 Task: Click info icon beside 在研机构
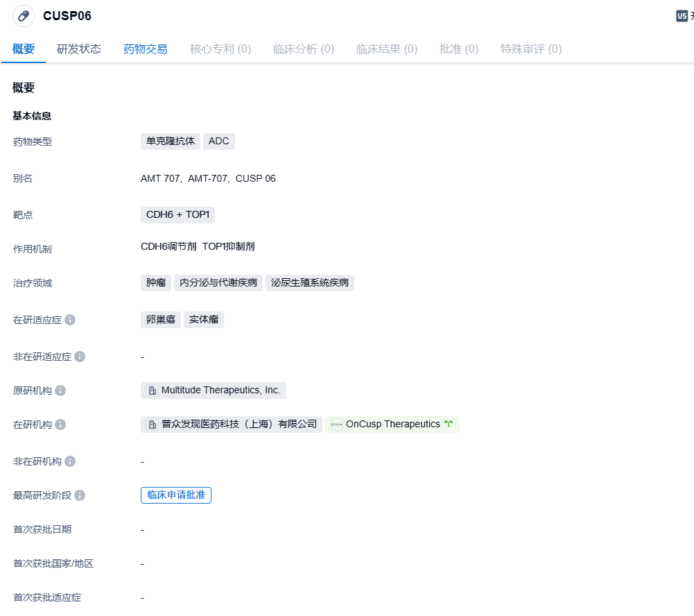point(60,425)
